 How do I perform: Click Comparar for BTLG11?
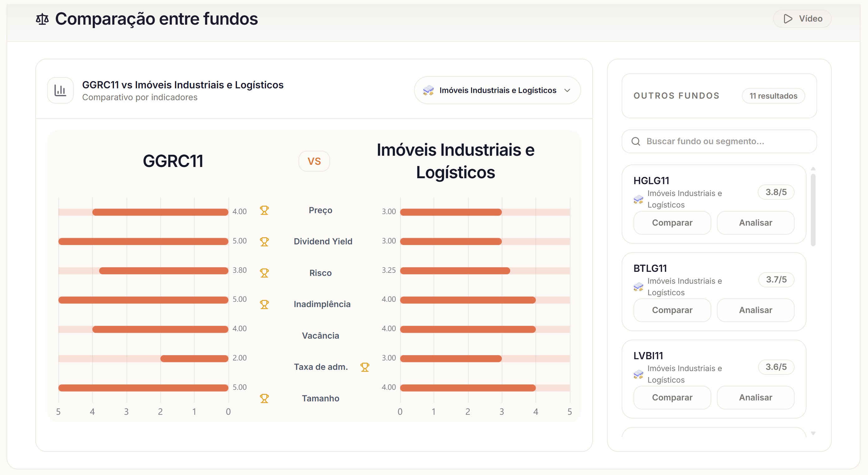672,310
